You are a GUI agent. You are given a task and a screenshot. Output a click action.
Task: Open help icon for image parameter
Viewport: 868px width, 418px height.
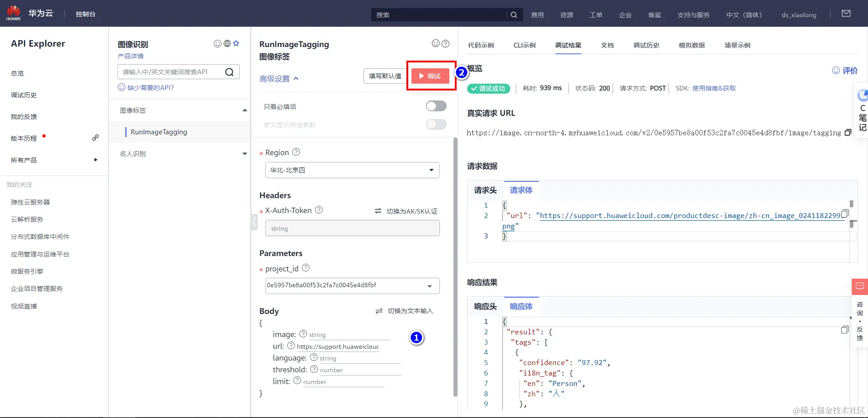(x=303, y=334)
